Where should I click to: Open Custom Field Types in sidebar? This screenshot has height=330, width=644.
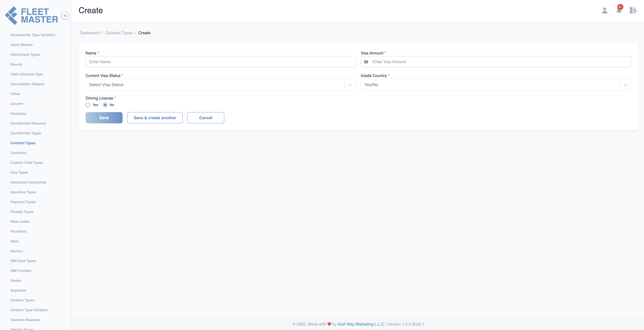click(27, 163)
